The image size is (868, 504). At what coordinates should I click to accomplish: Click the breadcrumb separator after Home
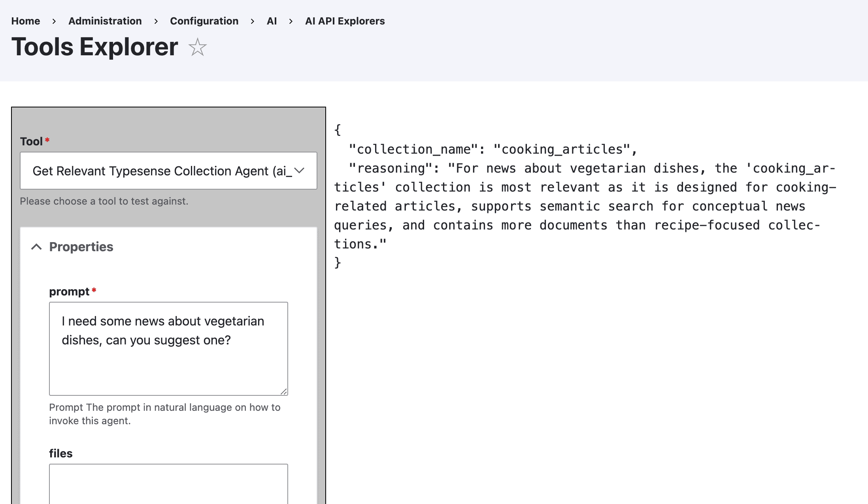tap(54, 21)
